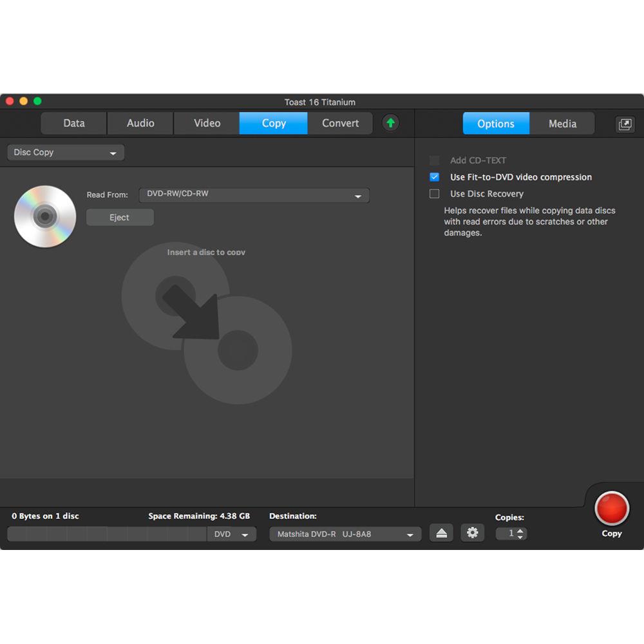
Task: Open the Media panel tab
Action: click(562, 124)
